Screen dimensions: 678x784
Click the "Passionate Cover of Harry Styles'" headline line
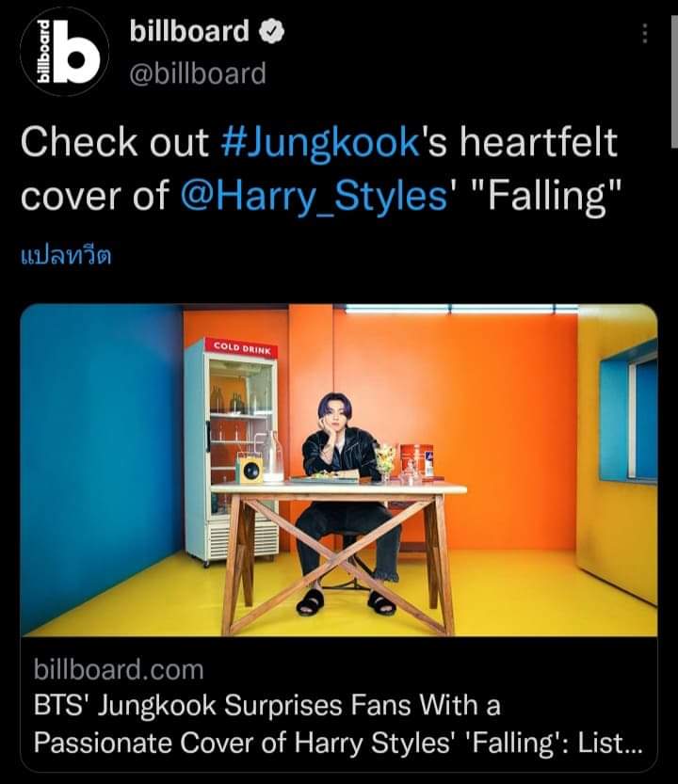click(243, 743)
